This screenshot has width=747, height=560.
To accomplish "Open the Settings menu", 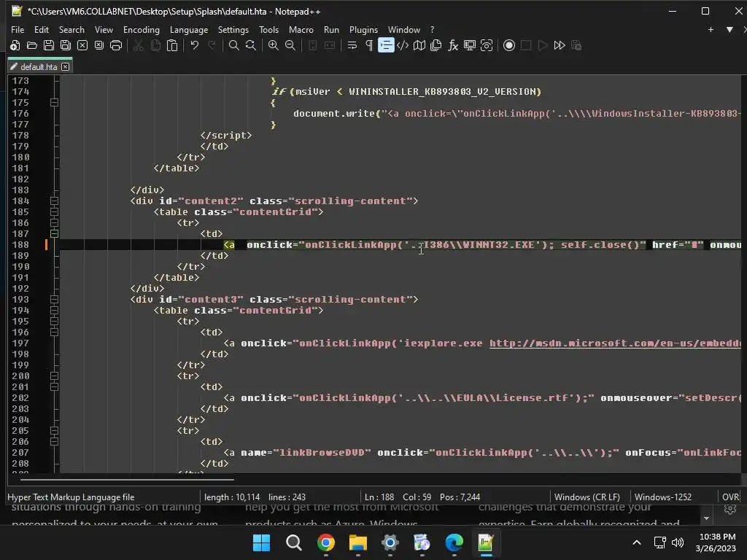I will pos(233,29).
